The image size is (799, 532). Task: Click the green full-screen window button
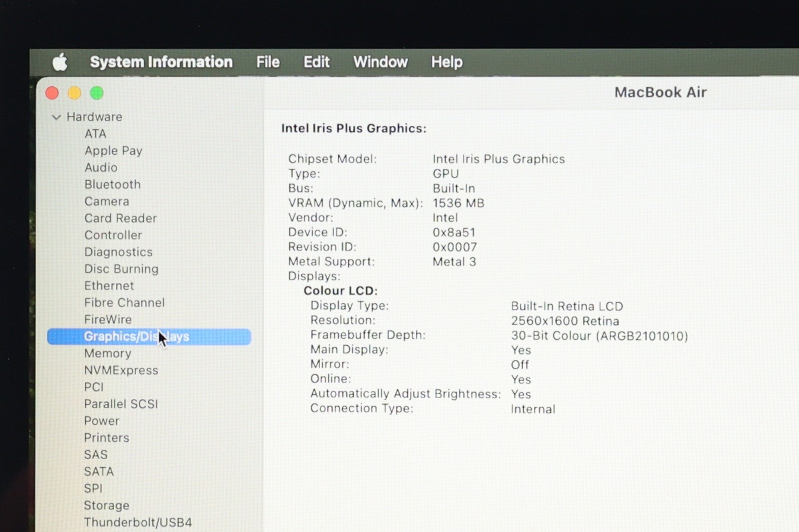pos(97,93)
